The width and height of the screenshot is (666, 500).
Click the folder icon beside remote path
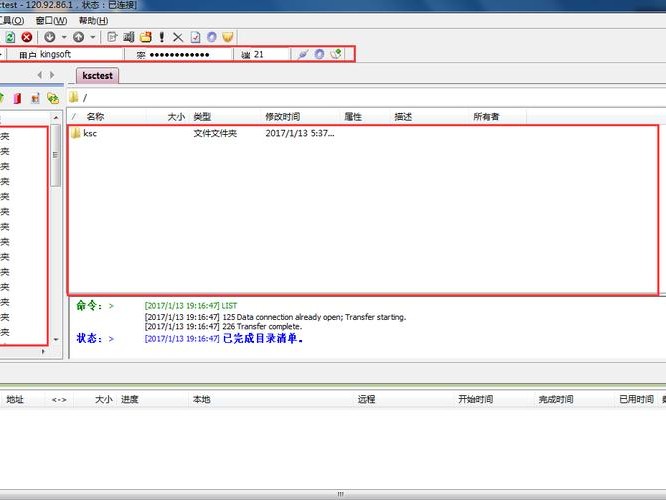(x=74, y=97)
